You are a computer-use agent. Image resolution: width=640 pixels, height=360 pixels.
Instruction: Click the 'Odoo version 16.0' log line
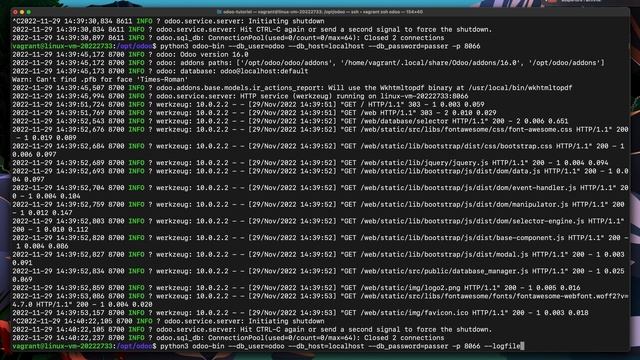(x=130, y=54)
